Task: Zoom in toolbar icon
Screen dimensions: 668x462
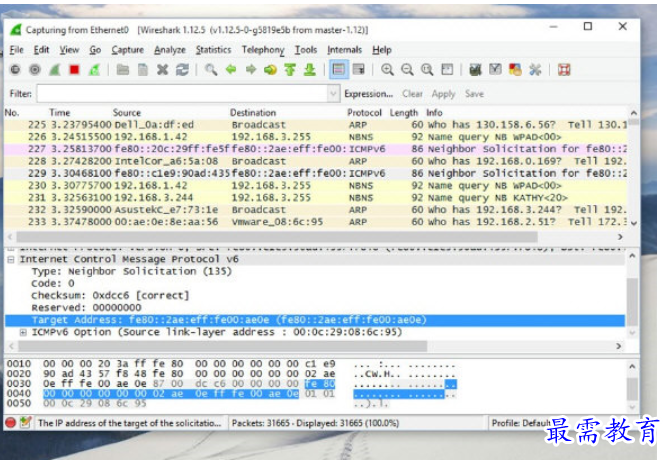Action: tap(387, 69)
